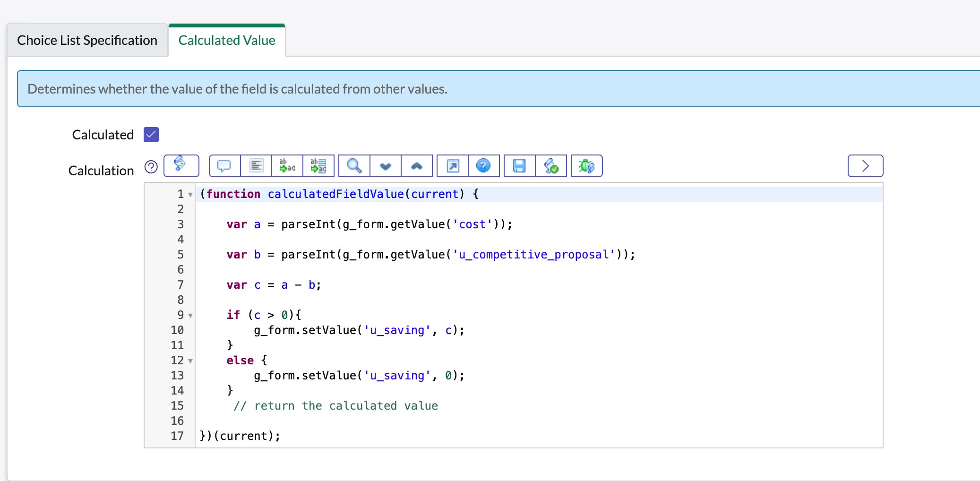Image resolution: width=980 pixels, height=481 pixels.
Task: Switch to the Choice List Specification tab
Action: tap(87, 41)
